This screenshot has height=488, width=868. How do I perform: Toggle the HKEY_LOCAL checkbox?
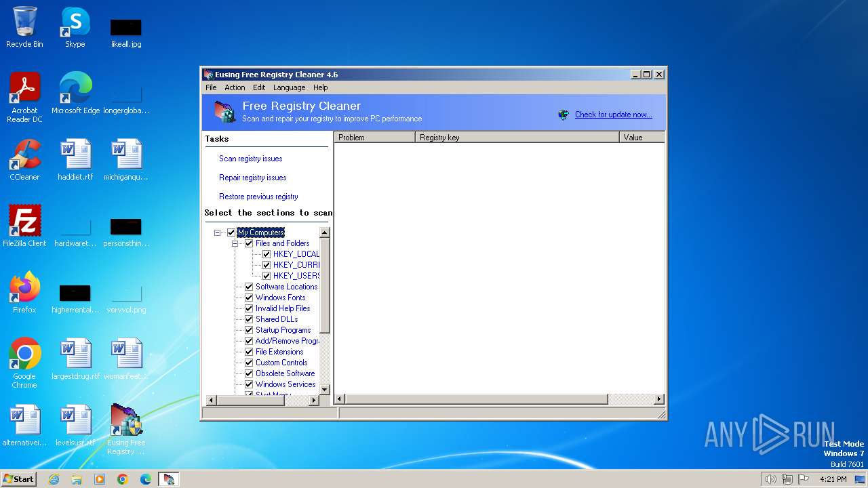point(267,254)
